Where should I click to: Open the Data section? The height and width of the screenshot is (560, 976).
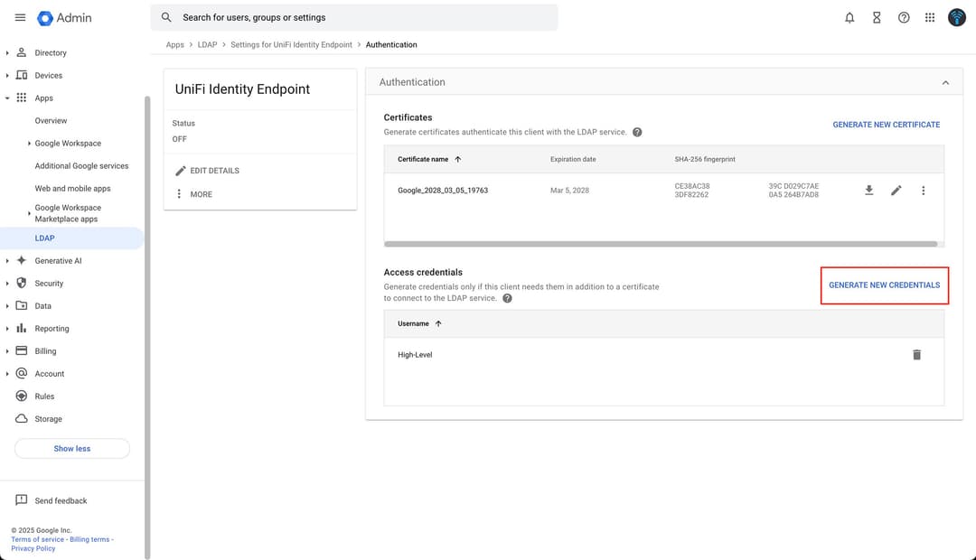(43, 306)
